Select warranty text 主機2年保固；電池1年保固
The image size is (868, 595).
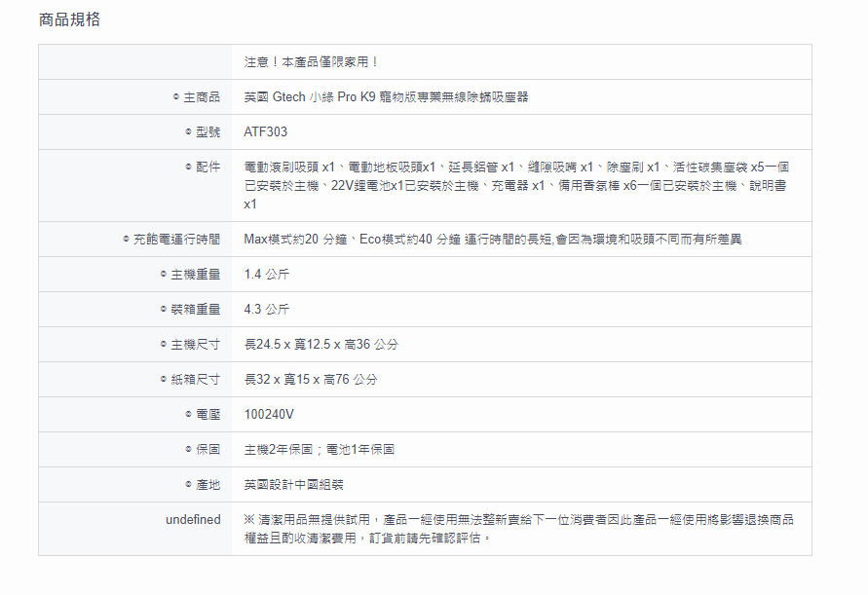point(320,450)
